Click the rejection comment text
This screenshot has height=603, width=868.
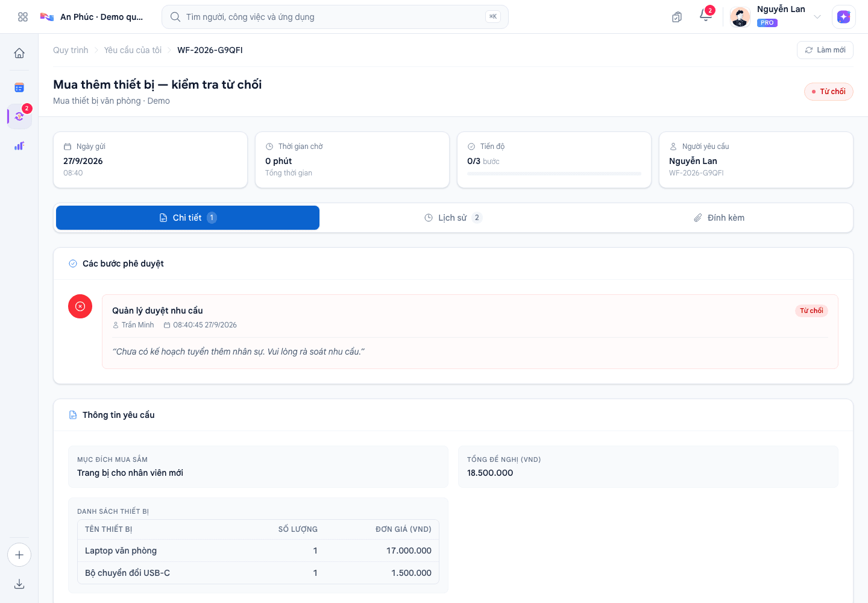click(x=238, y=352)
